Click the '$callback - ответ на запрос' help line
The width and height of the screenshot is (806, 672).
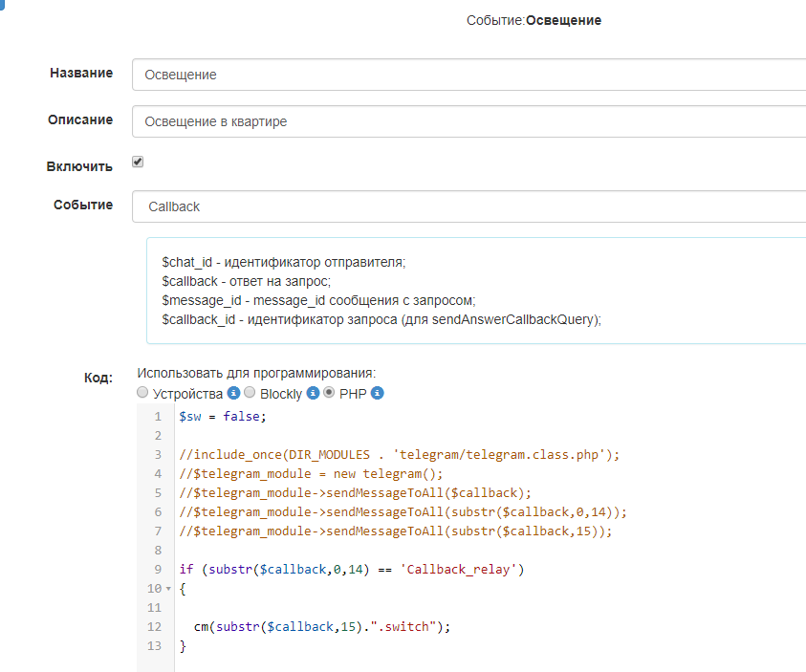(x=247, y=281)
